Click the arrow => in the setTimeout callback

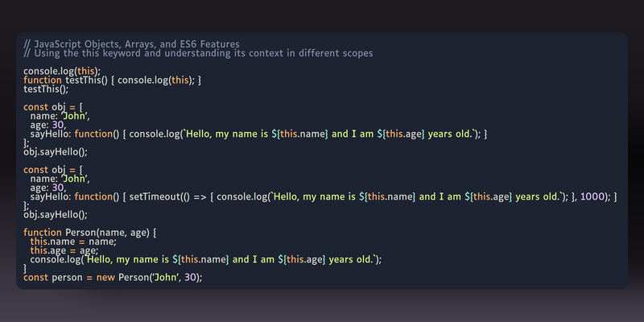click(199, 197)
